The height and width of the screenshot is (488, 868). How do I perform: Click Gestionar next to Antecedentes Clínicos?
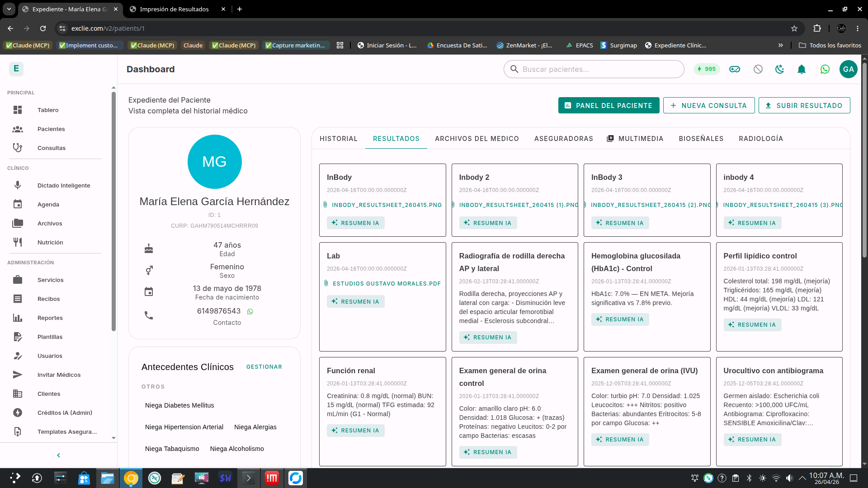(264, 367)
